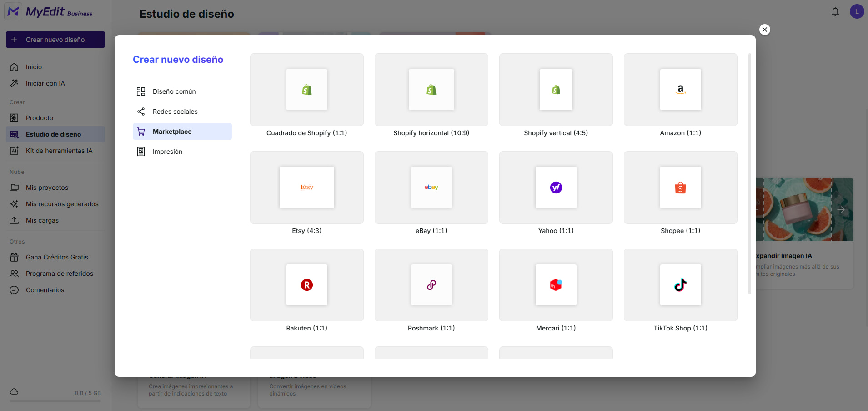Open Programa de referidos
Viewport: 868px width, 411px height.
pos(55,274)
